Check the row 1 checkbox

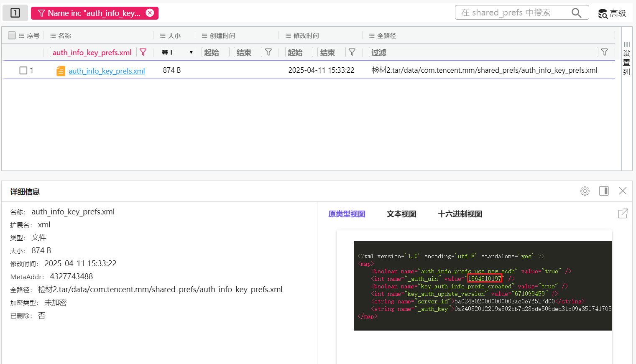click(x=23, y=71)
